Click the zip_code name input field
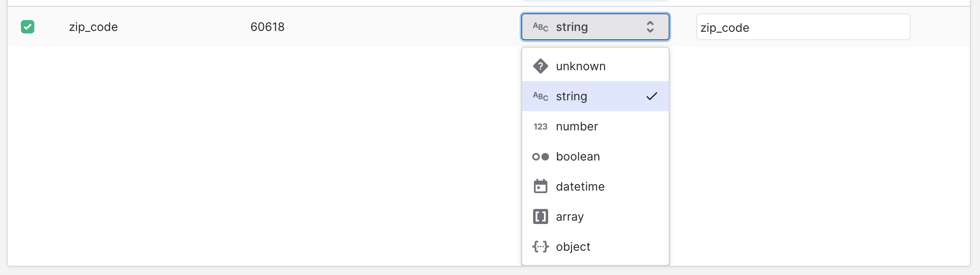Viewport: 980px width, 275px height. click(x=803, y=27)
